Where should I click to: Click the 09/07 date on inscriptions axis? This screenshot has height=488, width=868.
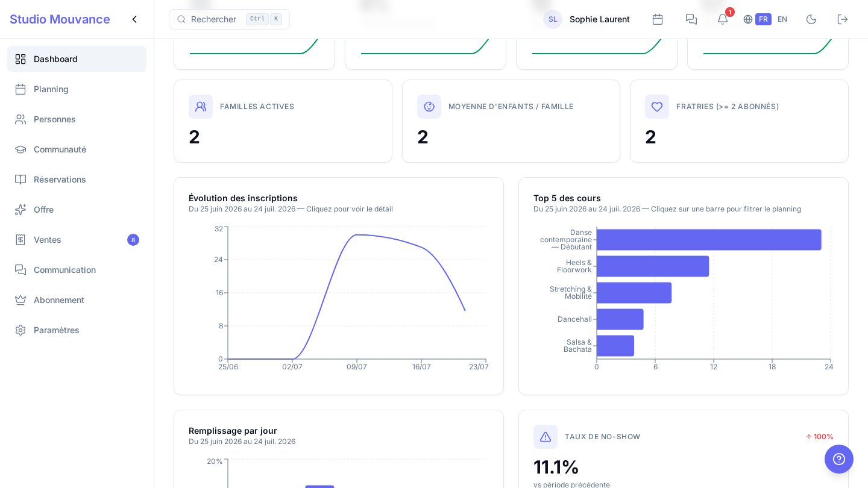(x=357, y=367)
